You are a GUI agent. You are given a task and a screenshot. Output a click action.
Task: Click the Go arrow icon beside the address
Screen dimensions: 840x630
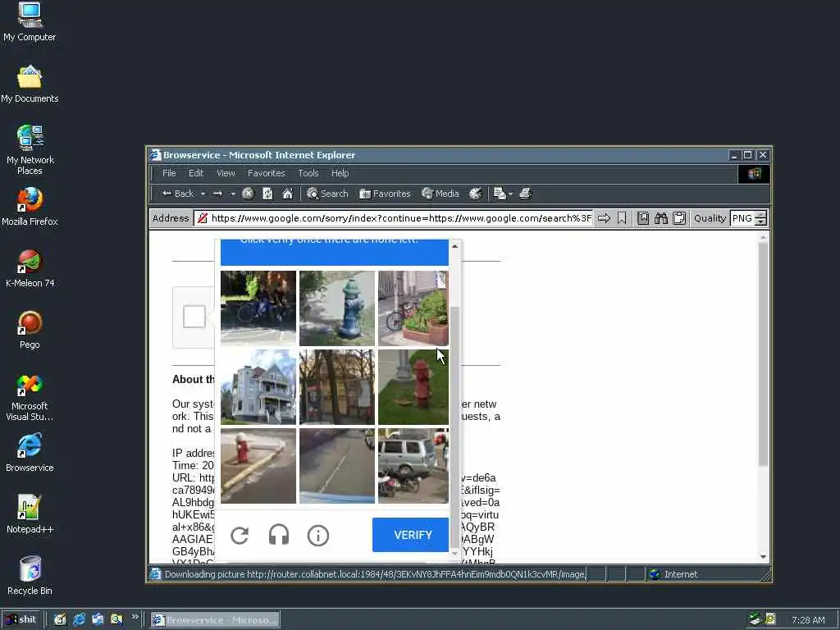[x=605, y=218]
